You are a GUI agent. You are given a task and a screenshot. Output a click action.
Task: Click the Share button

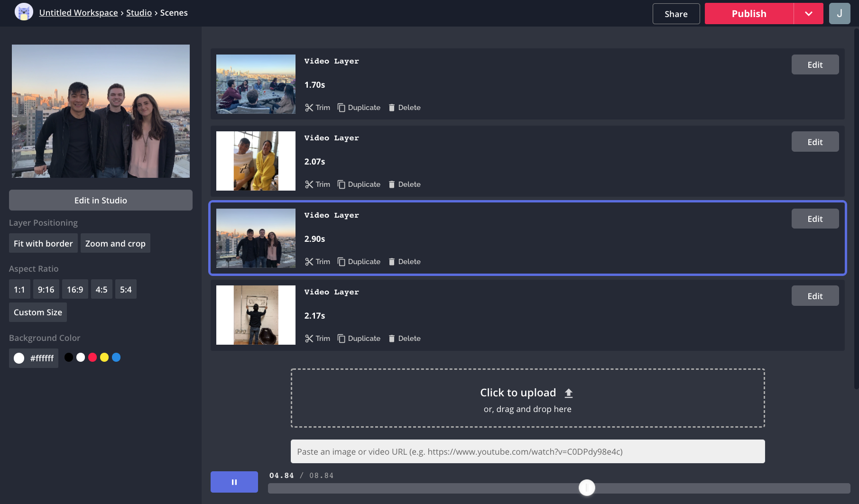676,14
